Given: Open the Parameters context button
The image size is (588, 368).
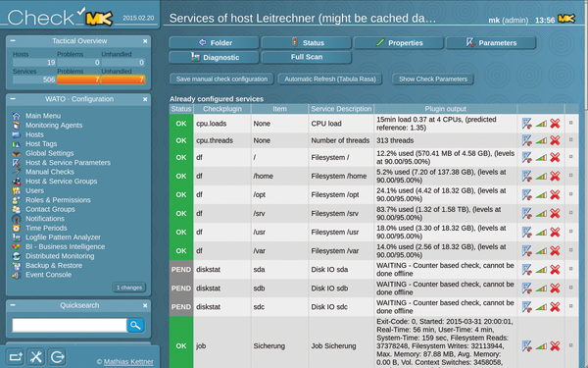Looking at the screenshot, I should pyautogui.click(x=491, y=43).
